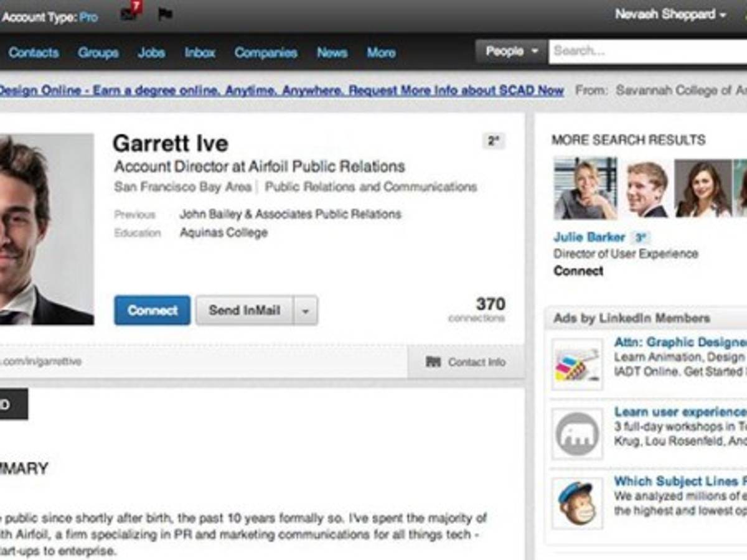This screenshot has height=560, width=747.
Task: Expand the Send InMail dropdown arrow
Action: (306, 310)
